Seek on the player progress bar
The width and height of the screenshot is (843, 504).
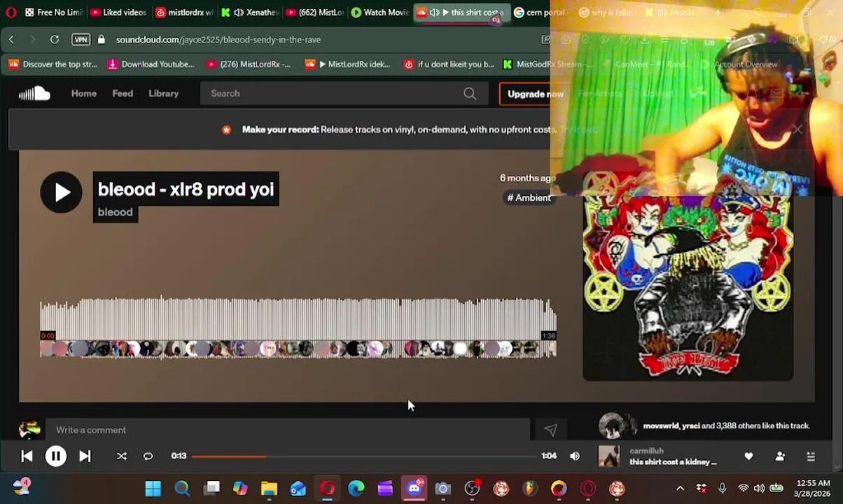pos(364,456)
